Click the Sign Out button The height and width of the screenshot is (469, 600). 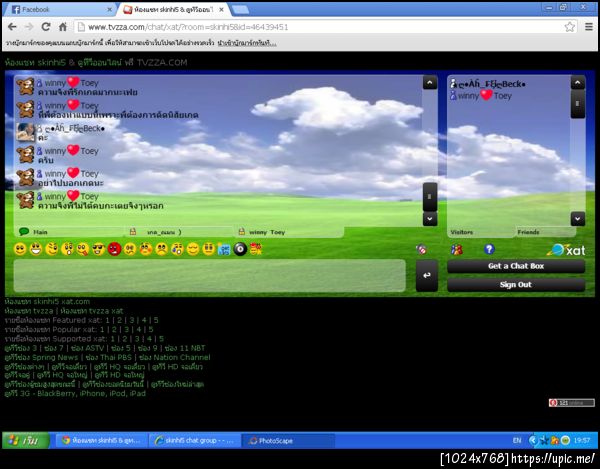click(x=516, y=284)
